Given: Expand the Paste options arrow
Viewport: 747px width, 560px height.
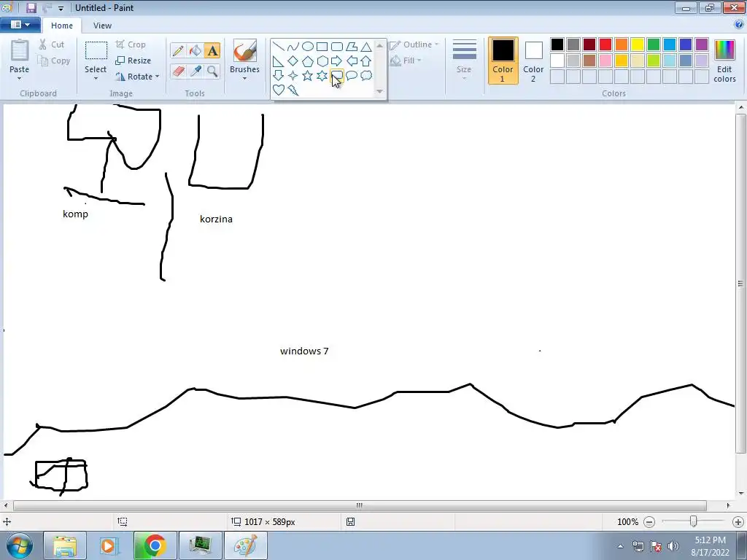Looking at the screenshot, I should tap(19, 78).
